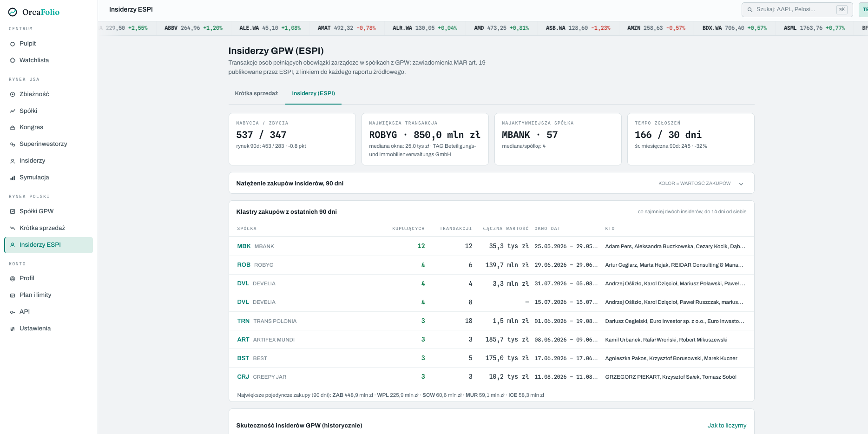This screenshot has width=868, height=434.
Task: Click the AMZN ticker in the tape
Action: [656, 28]
